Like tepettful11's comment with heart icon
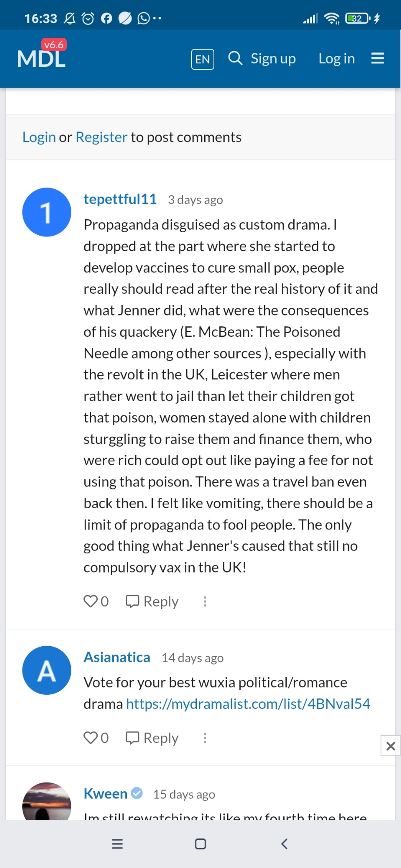The width and height of the screenshot is (401, 868). point(91,601)
